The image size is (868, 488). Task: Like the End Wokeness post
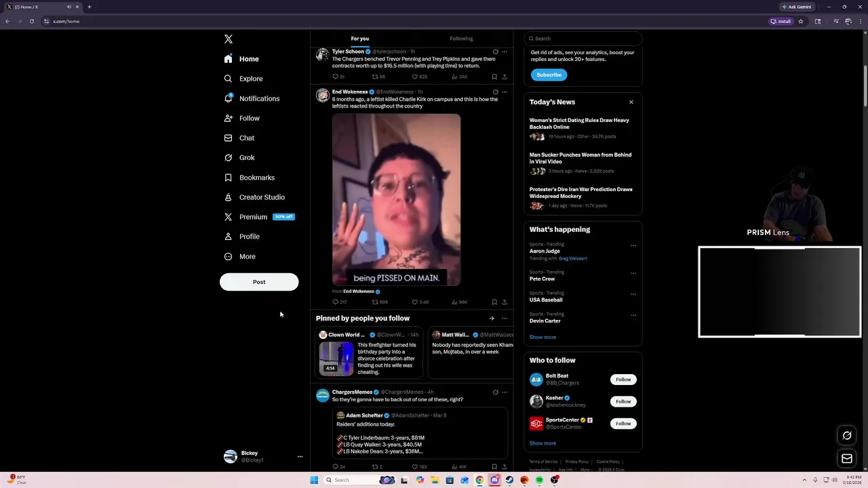tap(420, 302)
